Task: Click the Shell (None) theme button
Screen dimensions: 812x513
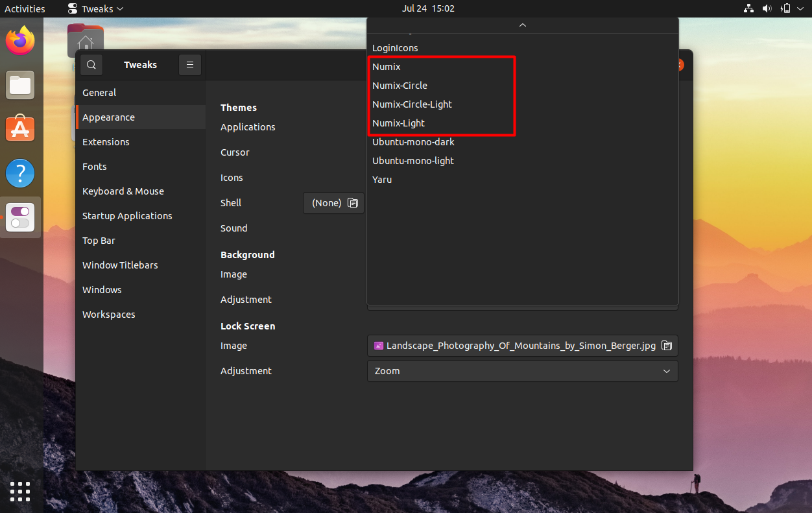Action: 333,203
